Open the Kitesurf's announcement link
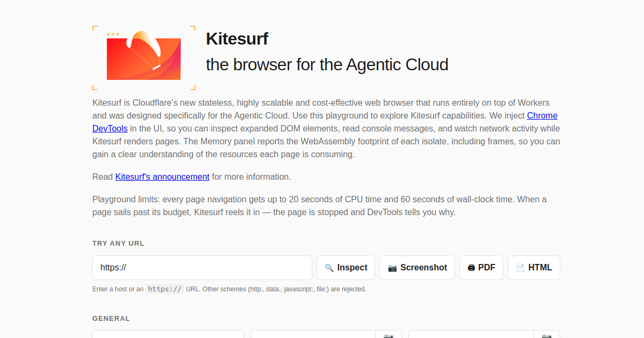Viewport: 644px width, 338px height. point(162,177)
